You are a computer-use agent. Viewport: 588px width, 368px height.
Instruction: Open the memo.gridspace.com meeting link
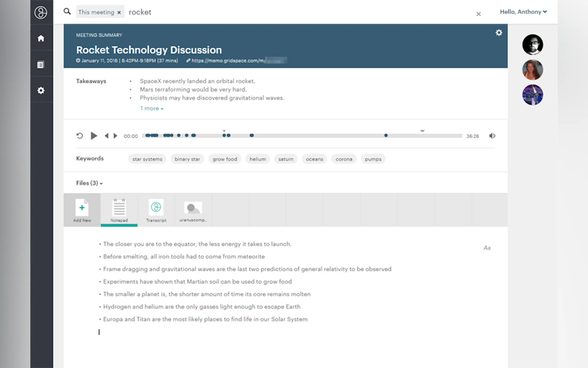tap(228, 61)
